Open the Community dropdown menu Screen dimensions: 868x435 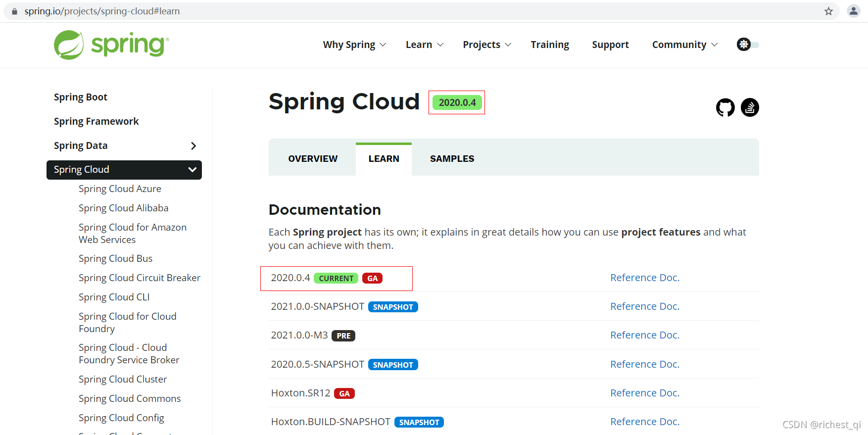684,45
